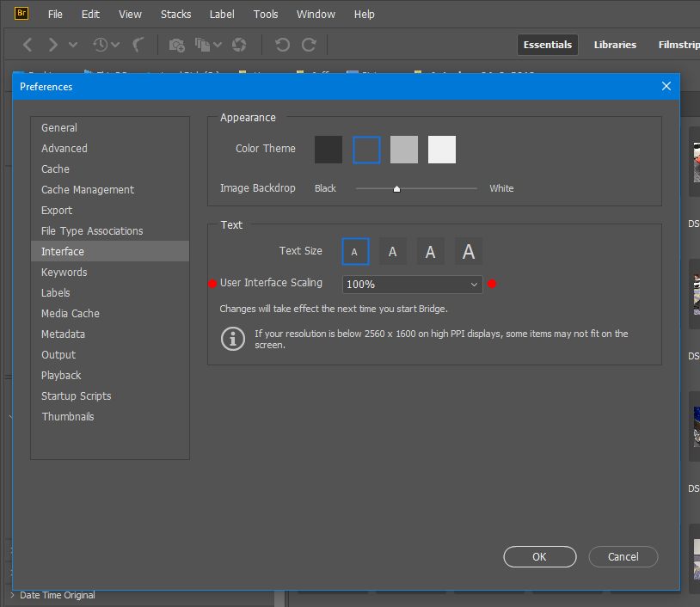The height and width of the screenshot is (607, 700).
Task: Switch to the Libraries workspace tab
Action: (x=615, y=44)
